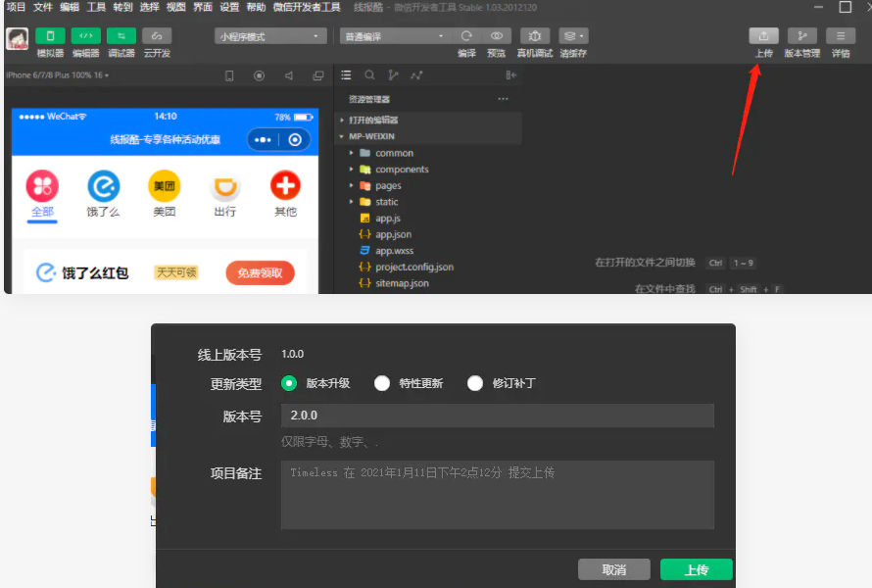The height and width of the screenshot is (588, 872).
Task: Start real device debugging
Action: (535, 36)
